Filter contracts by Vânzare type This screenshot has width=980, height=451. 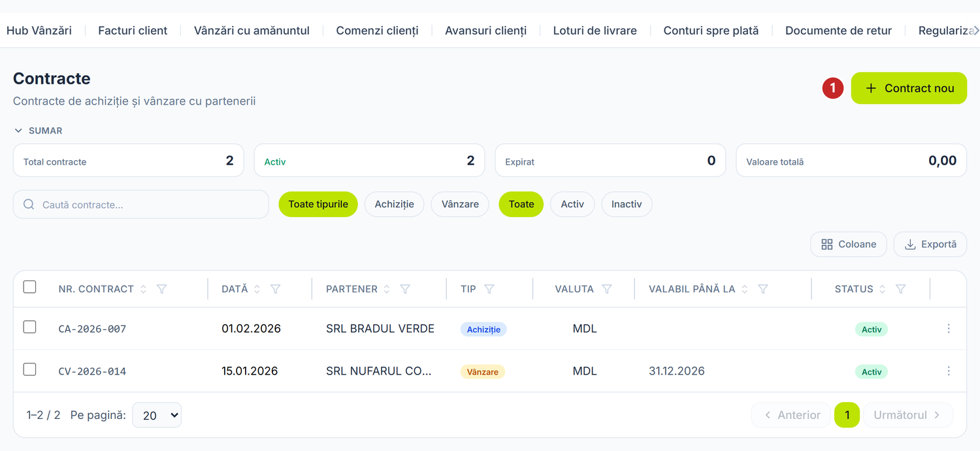click(460, 204)
